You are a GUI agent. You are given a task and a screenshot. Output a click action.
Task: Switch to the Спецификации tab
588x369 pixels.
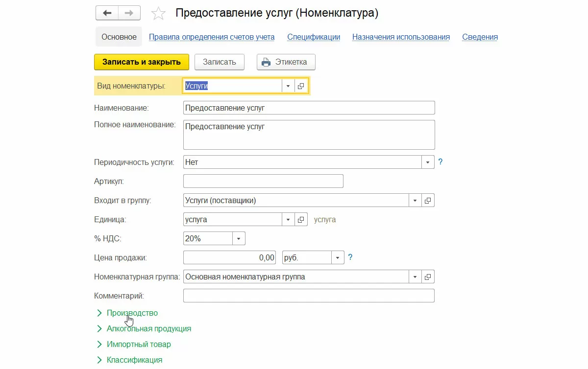pos(314,37)
